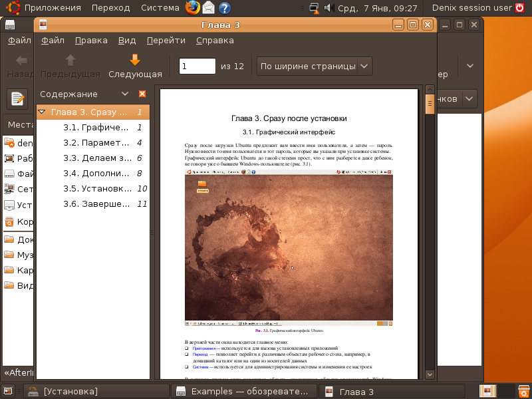
Task: Click the home folder icon in file browser sidebar
Action: click(9, 142)
